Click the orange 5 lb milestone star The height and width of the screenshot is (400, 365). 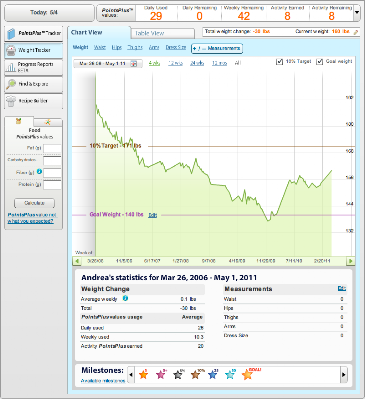[144, 374]
